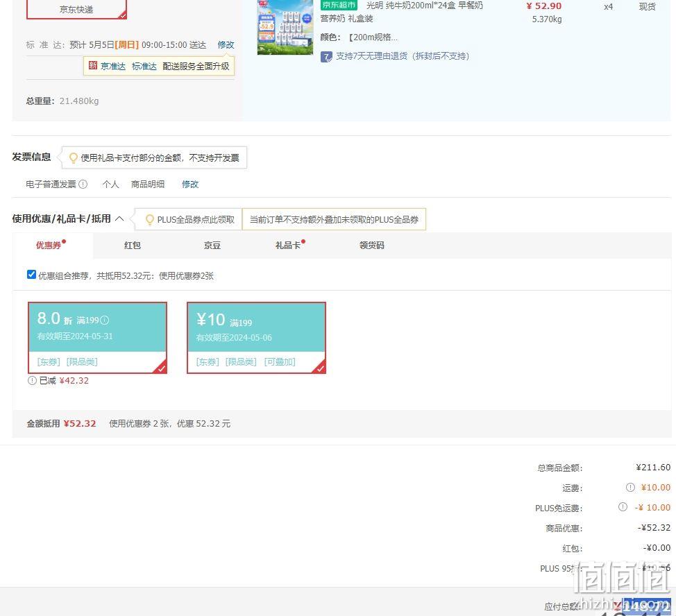The height and width of the screenshot is (616, 676).
Task: Switch to the 礼品卡 tab
Action: (x=288, y=246)
